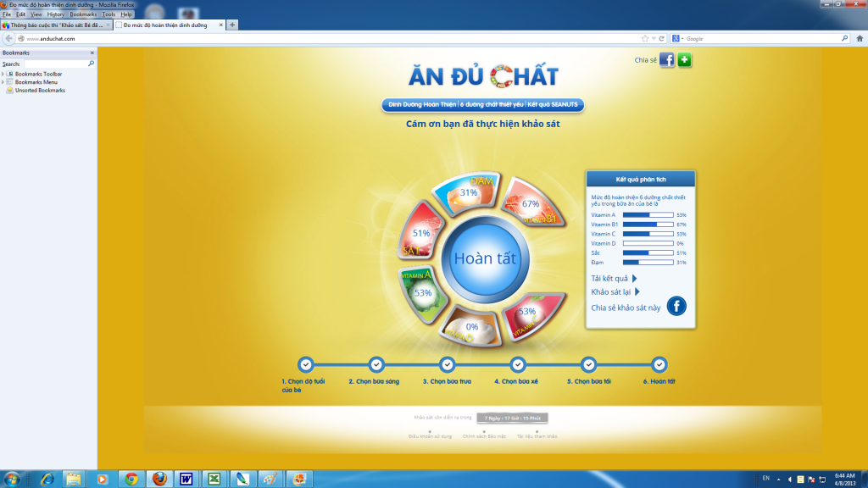The width and height of the screenshot is (868, 488).
Task: Open the History menu
Action: point(55,14)
